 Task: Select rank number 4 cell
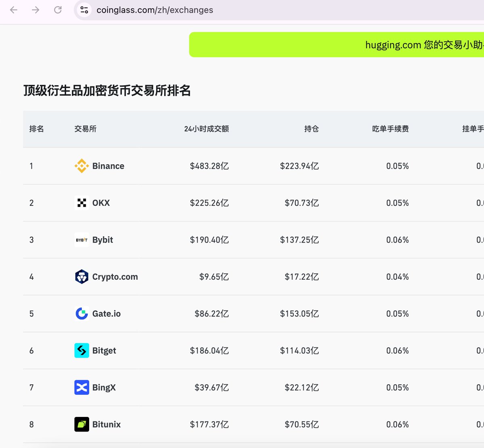[31, 277]
